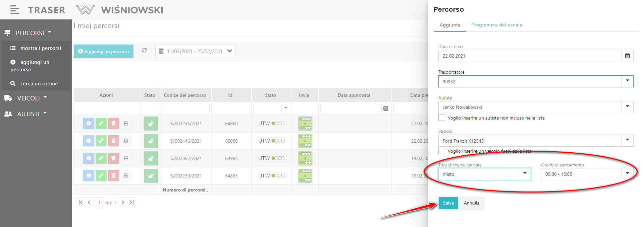Switch to Programma del canale tab

tap(496, 25)
